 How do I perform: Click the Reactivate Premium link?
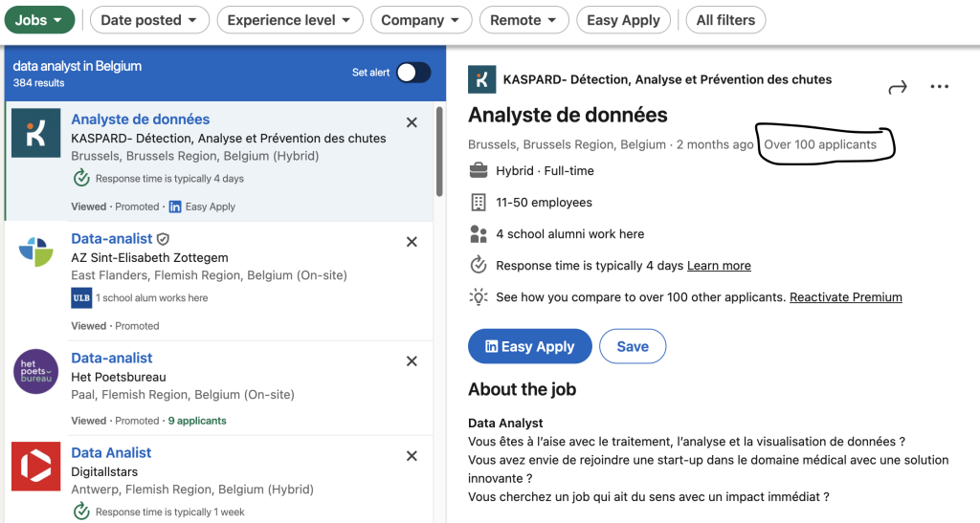pyautogui.click(x=846, y=297)
